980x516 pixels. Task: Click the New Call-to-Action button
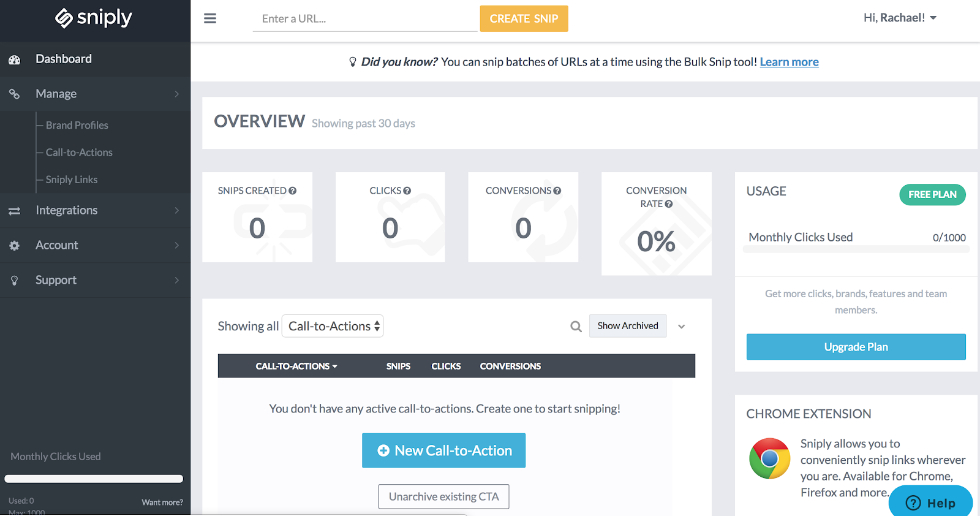[x=443, y=450]
